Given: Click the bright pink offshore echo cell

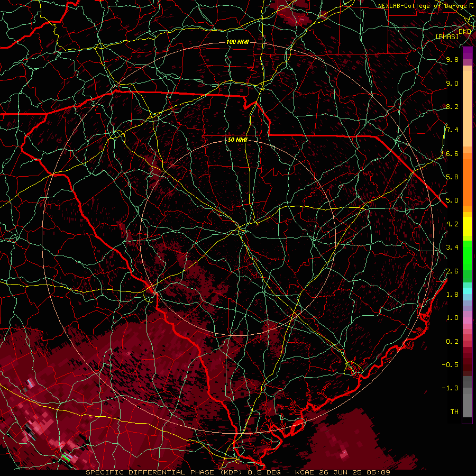Looking at the screenshot, I should (x=344, y=454).
